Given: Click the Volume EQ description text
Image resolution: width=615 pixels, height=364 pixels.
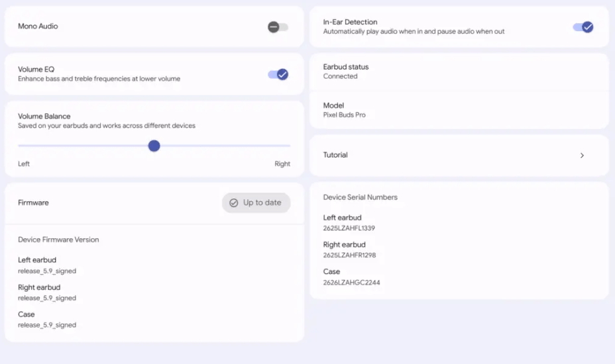Looking at the screenshot, I should tap(99, 79).
